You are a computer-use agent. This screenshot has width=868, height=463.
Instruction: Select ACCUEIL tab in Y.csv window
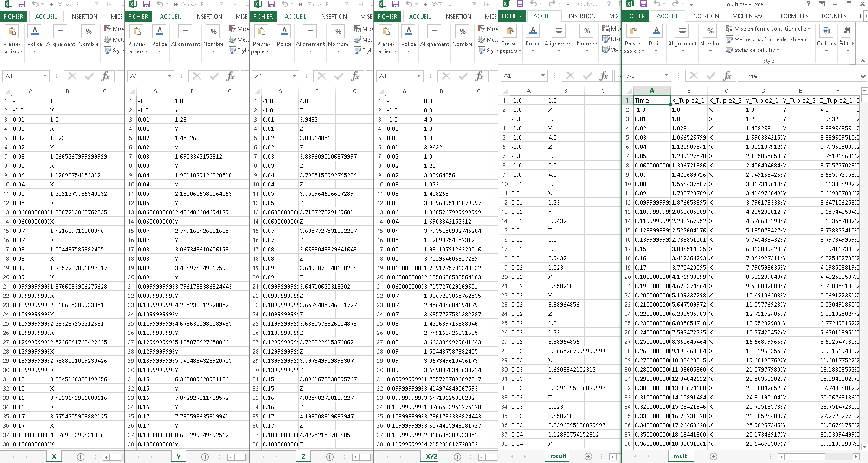(171, 16)
